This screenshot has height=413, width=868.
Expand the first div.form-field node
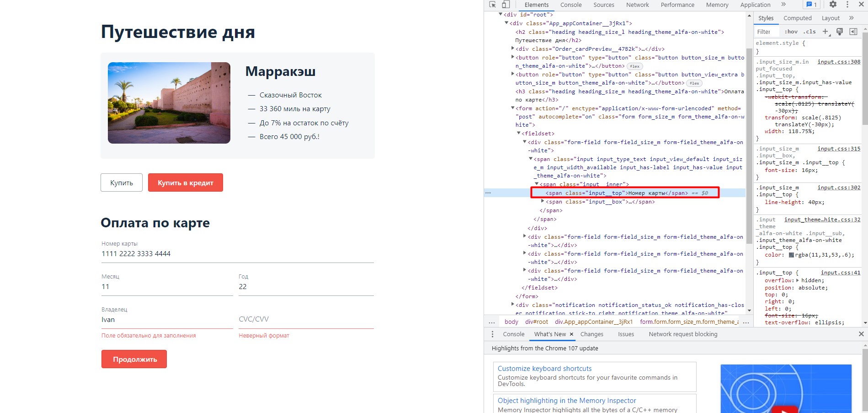point(525,236)
